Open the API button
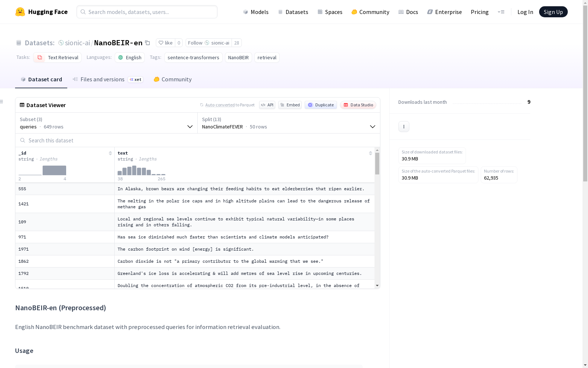 (267, 105)
